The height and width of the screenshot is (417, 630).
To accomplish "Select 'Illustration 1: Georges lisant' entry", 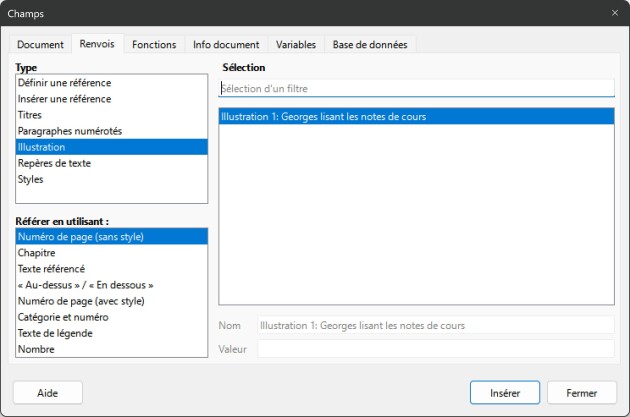I will [324, 117].
